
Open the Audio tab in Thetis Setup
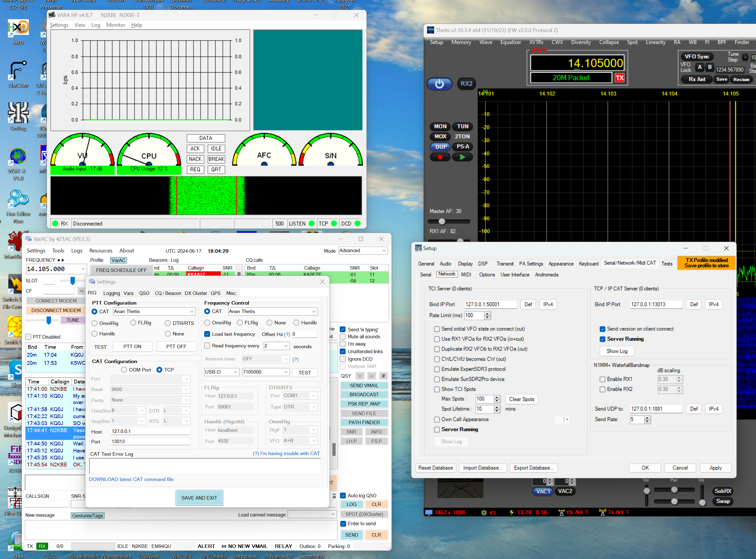tap(445, 264)
